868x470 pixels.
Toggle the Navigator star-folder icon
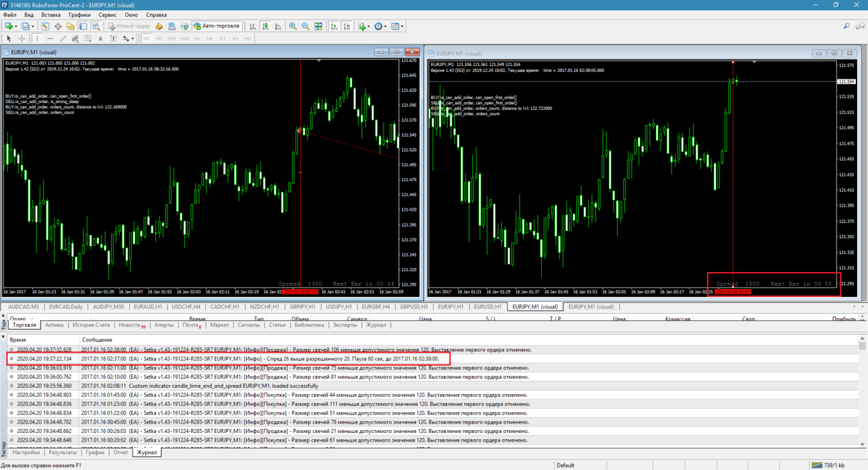click(x=70, y=26)
